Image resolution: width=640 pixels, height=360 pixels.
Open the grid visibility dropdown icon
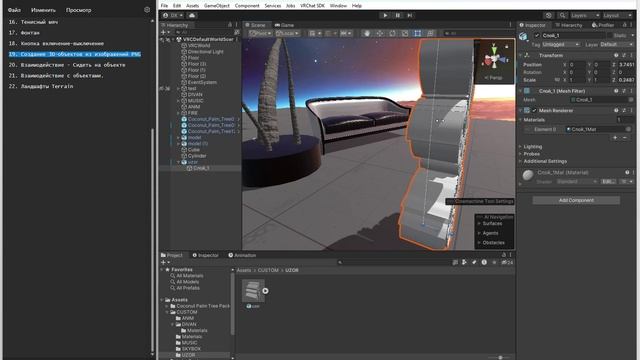[314, 33]
